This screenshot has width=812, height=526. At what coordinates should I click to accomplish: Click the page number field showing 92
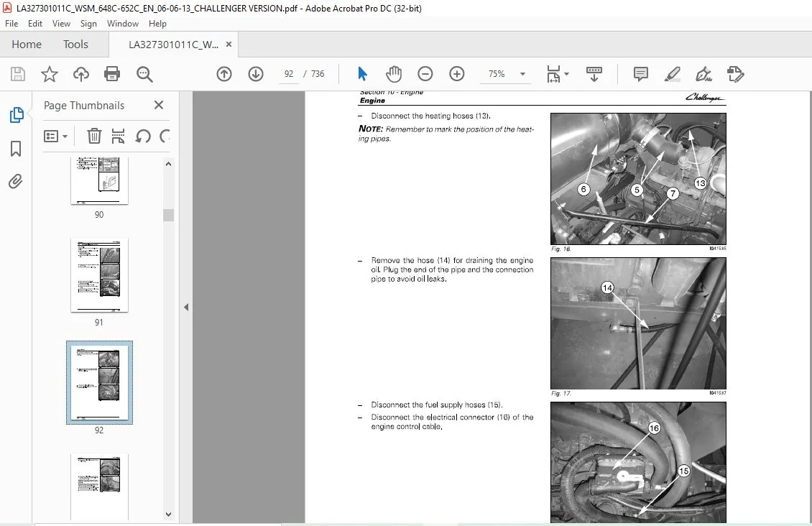[288, 74]
